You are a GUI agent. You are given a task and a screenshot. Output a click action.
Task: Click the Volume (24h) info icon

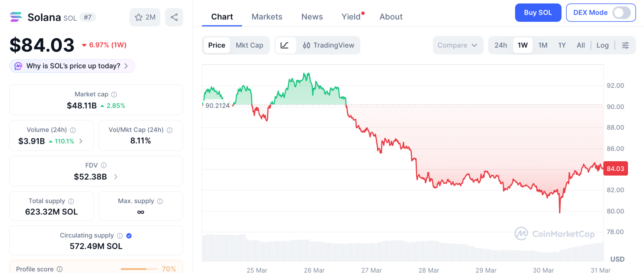tap(73, 130)
